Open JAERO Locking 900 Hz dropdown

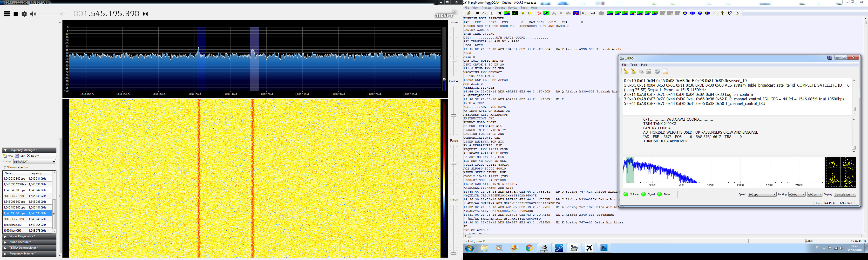(x=797, y=195)
